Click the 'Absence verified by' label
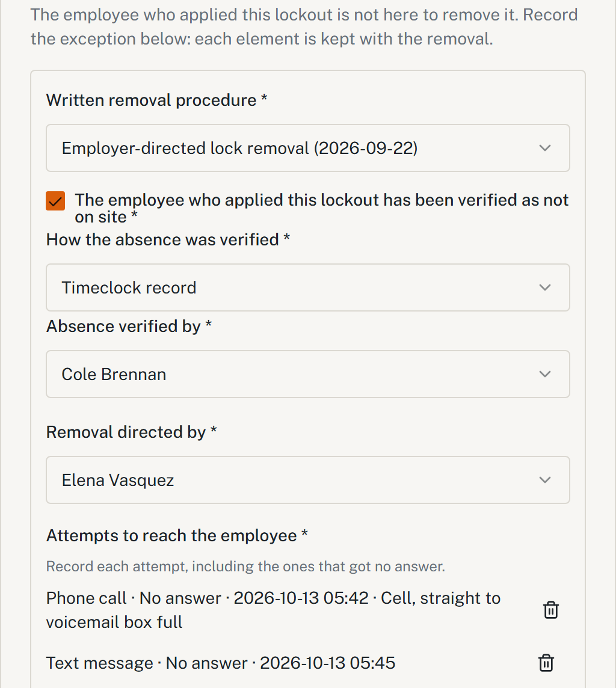The image size is (616, 688). point(129,326)
